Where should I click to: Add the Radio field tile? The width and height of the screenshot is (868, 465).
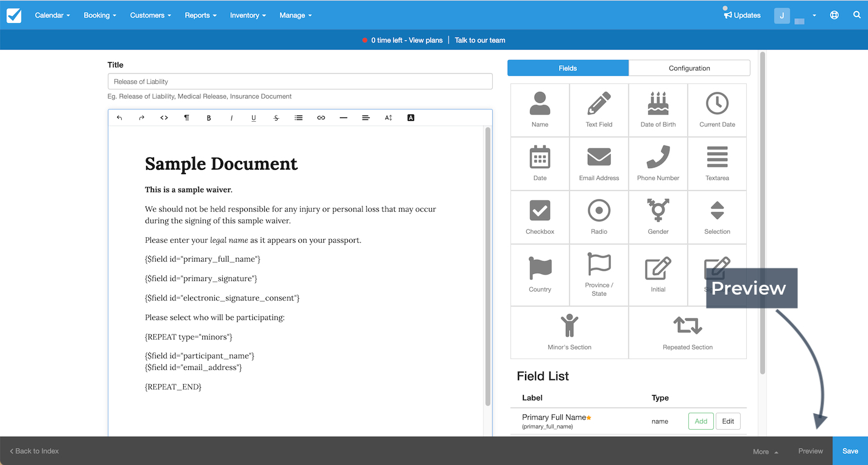(599, 217)
